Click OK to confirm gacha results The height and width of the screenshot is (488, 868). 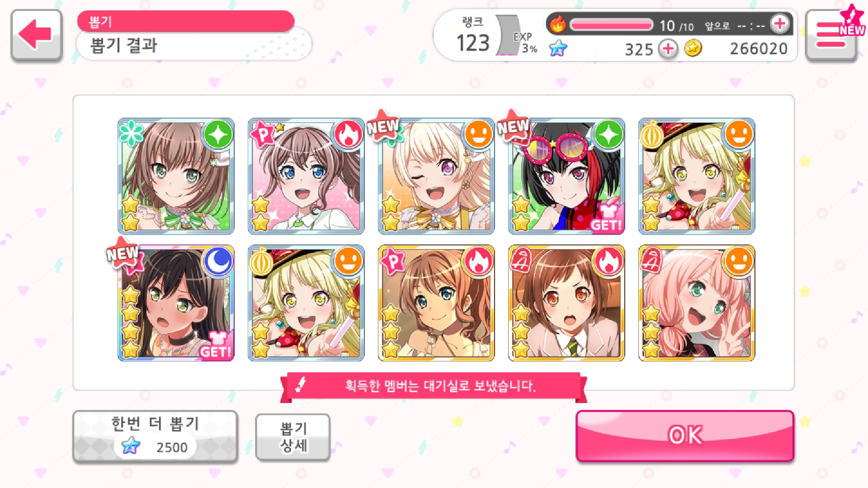(x=685, y=436)
